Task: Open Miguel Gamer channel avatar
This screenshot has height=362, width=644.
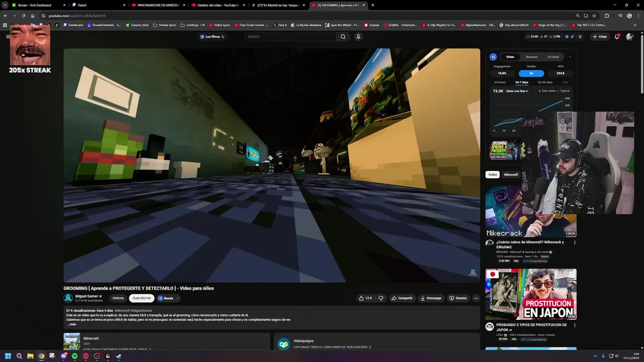Action: (x=68, y=298)
